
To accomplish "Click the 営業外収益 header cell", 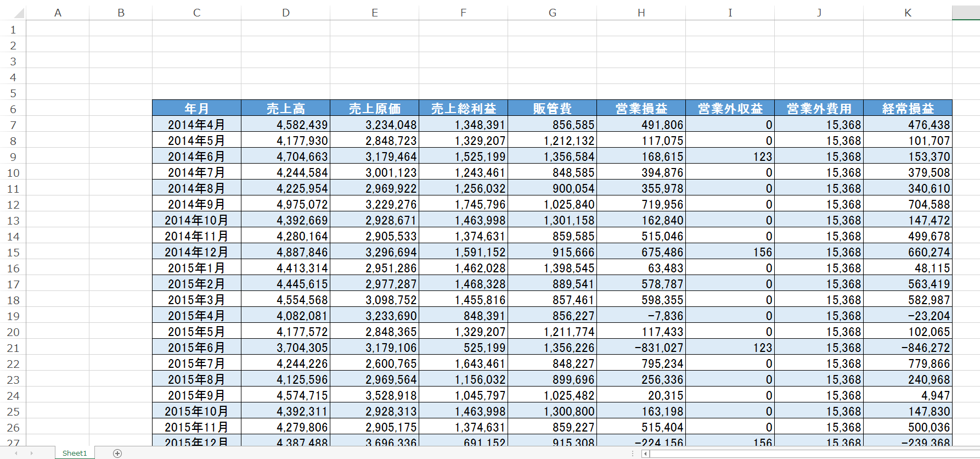I will tap(730, 108).
